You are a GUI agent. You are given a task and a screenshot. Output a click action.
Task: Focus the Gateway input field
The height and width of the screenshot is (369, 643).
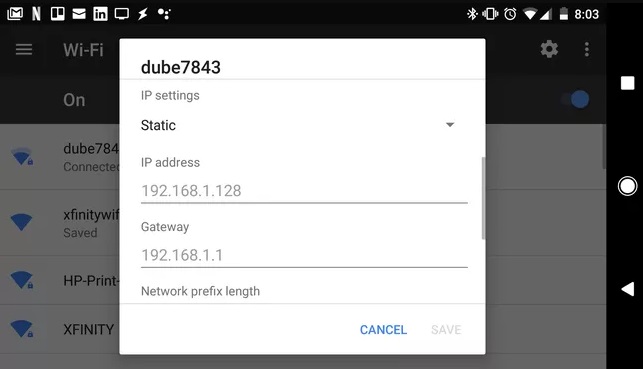[x=304, y=255]
